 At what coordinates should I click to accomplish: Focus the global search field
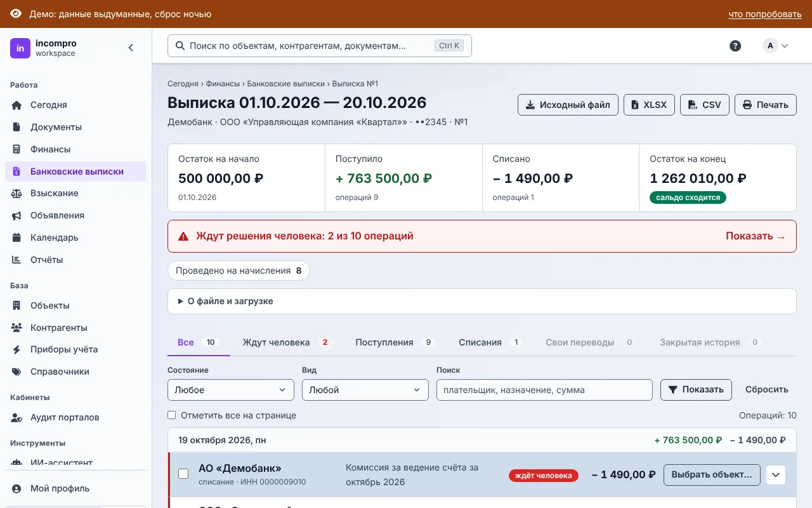click(320, 46)
